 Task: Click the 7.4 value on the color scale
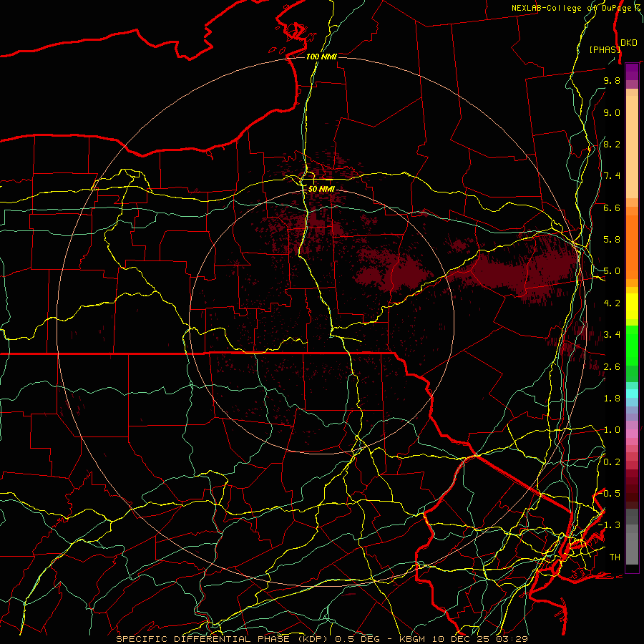[612, 176]
